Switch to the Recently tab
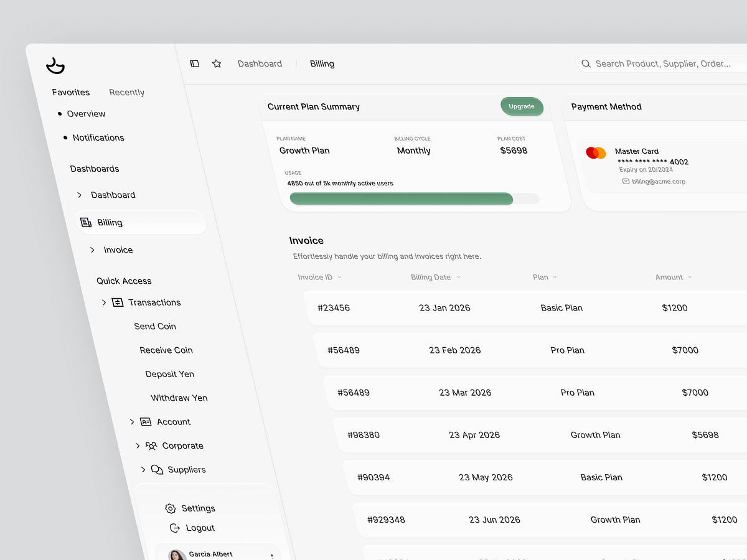The height and width of the screenshot is (560, 747). (x=126, y=91)
